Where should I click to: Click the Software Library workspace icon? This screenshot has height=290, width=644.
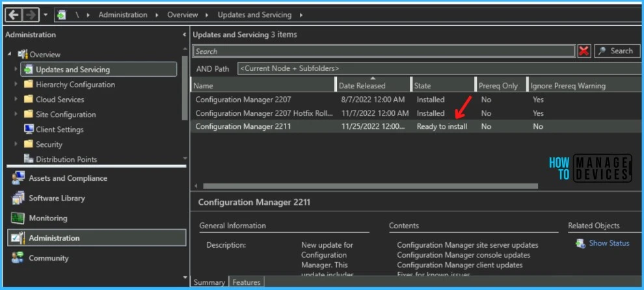(18, 198)
